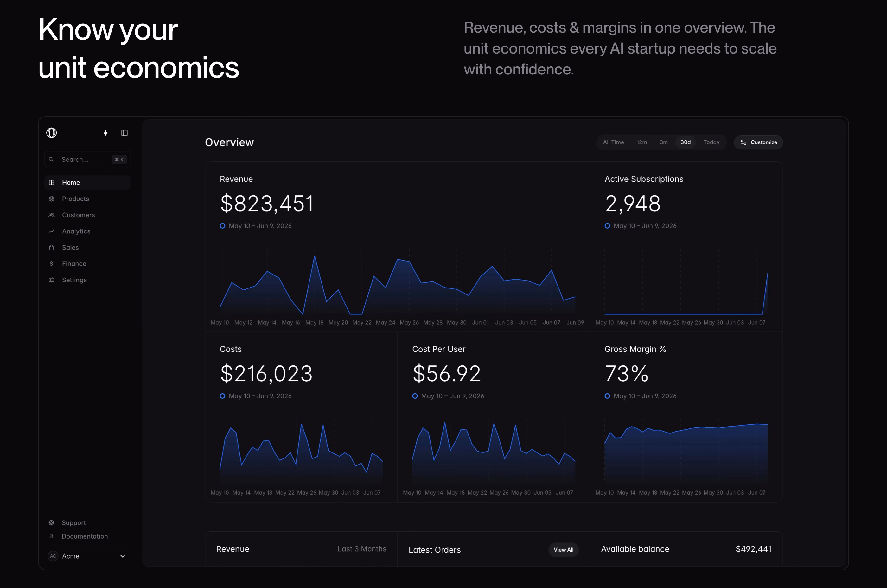Open Finance via the dollar icon
Image resolution: width=887 pixels, height=588 pixels.
tap(51, 264)
